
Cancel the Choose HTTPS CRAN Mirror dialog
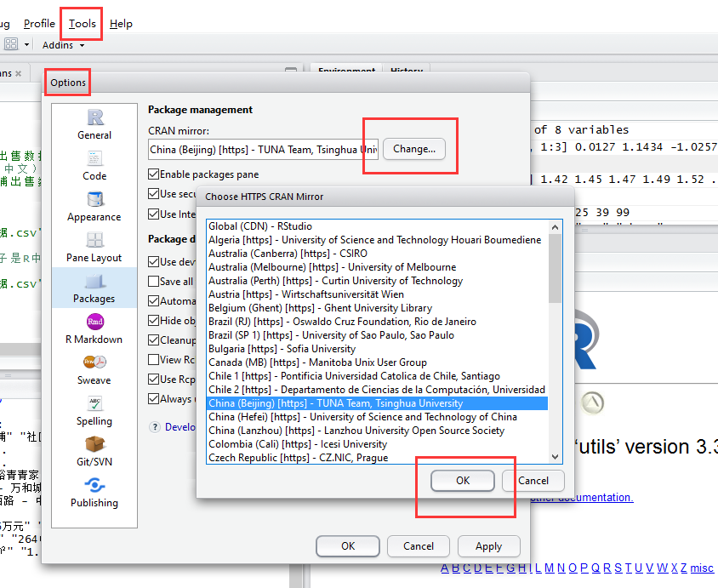533,481
